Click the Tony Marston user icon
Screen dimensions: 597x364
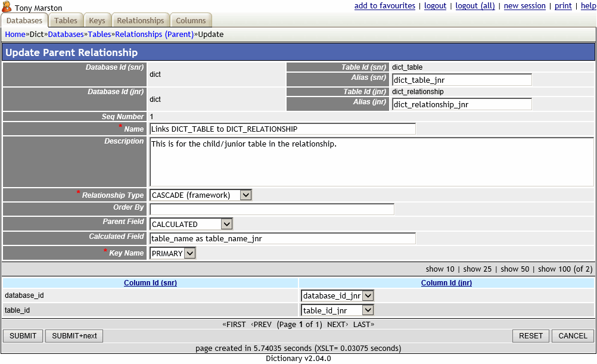point(7,8)
